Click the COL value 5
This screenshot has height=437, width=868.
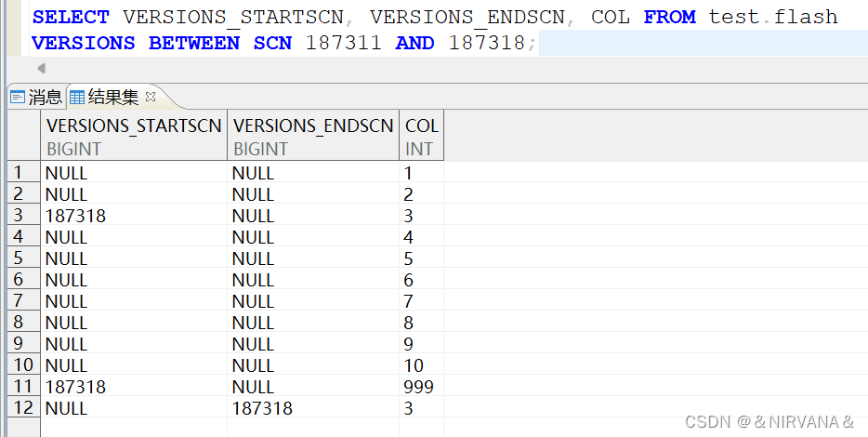(x=409, y=258)
